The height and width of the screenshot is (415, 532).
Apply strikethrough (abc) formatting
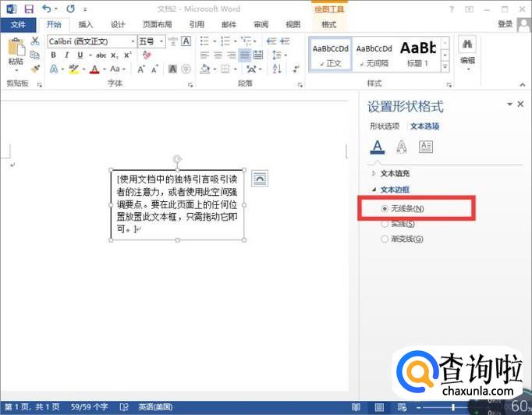[101, 55]
